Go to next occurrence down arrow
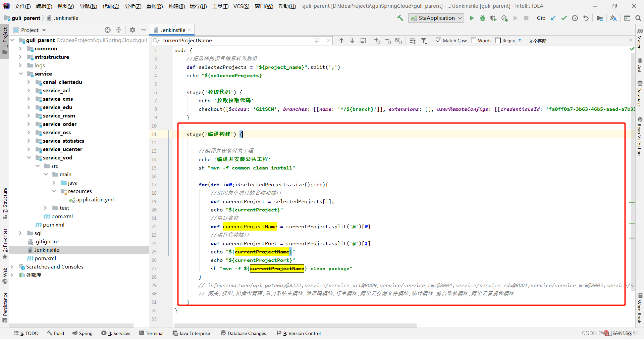 click(352, 41)
